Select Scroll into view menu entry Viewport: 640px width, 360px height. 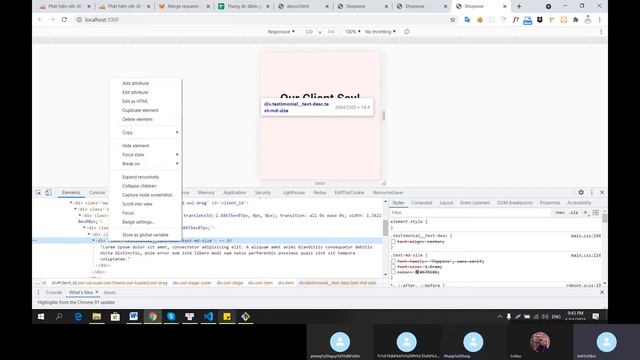146,204
